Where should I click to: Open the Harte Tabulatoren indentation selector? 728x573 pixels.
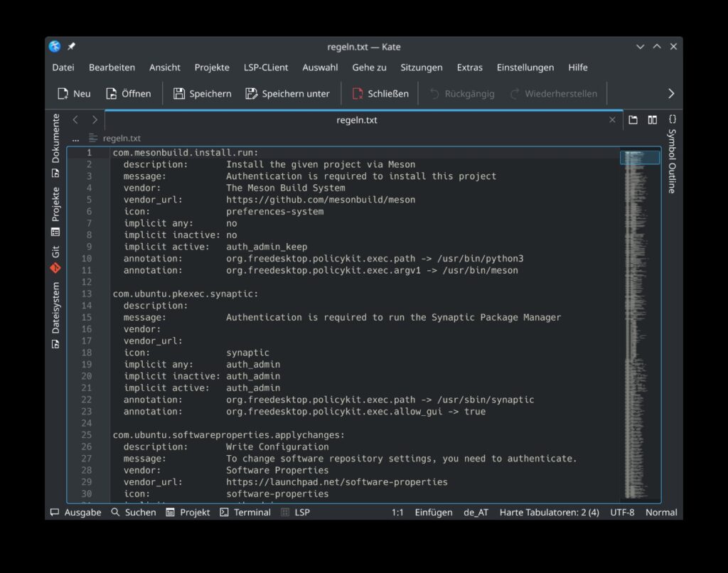point(550,512)
